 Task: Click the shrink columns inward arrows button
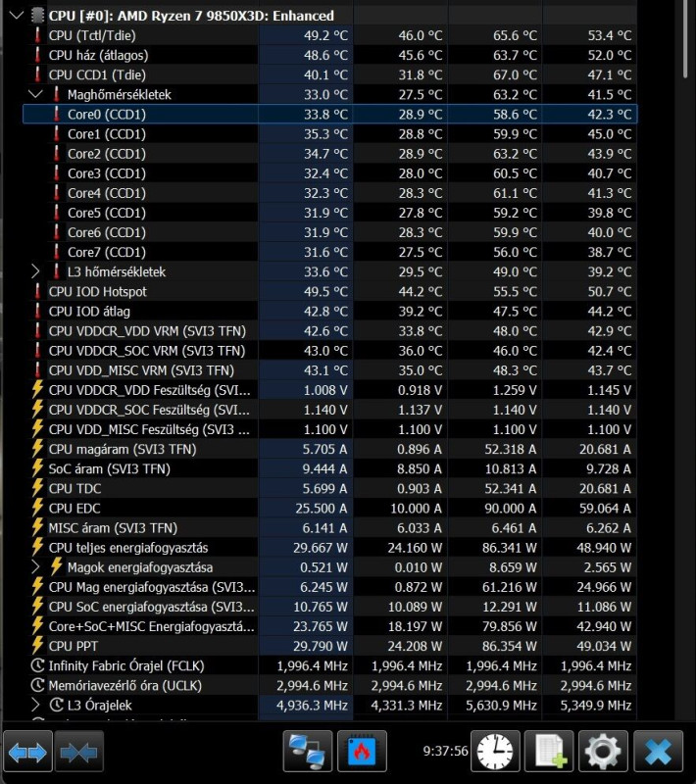pos(79,752)
